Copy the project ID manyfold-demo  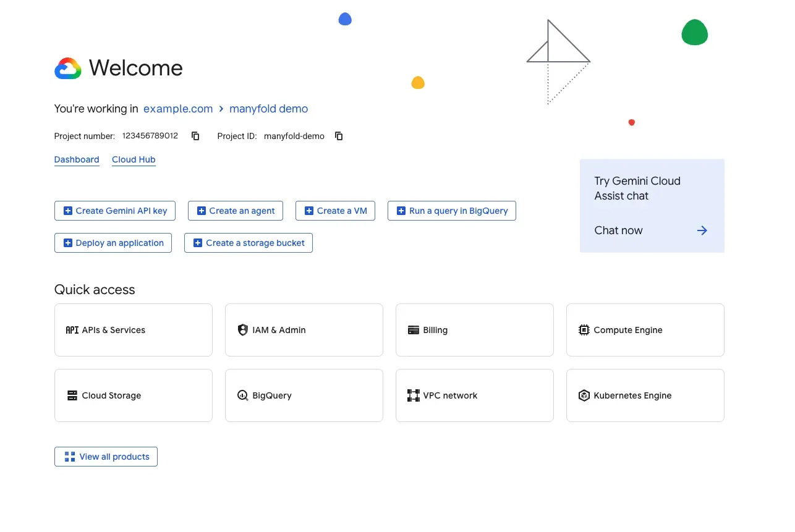[x=339, y=136]
